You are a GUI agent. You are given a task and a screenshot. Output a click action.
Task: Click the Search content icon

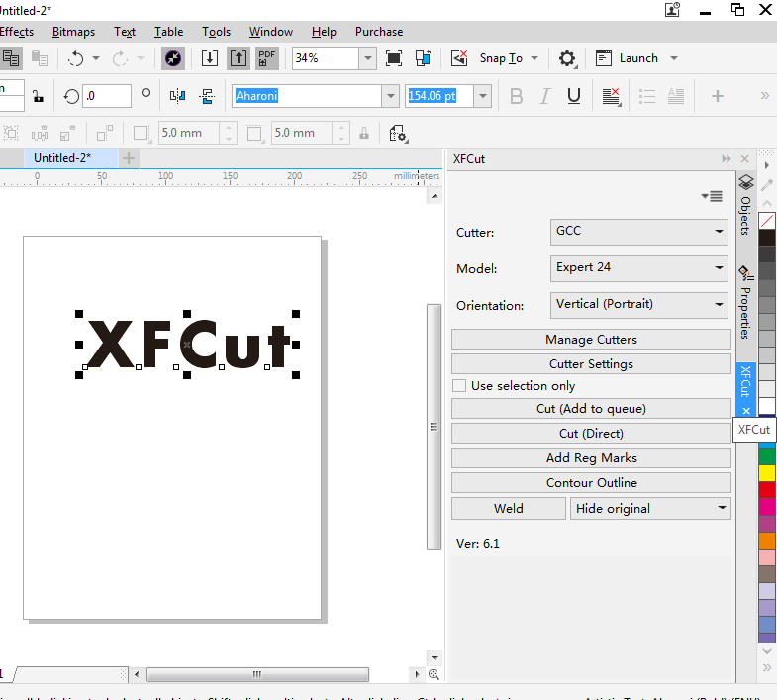point(173,58)
